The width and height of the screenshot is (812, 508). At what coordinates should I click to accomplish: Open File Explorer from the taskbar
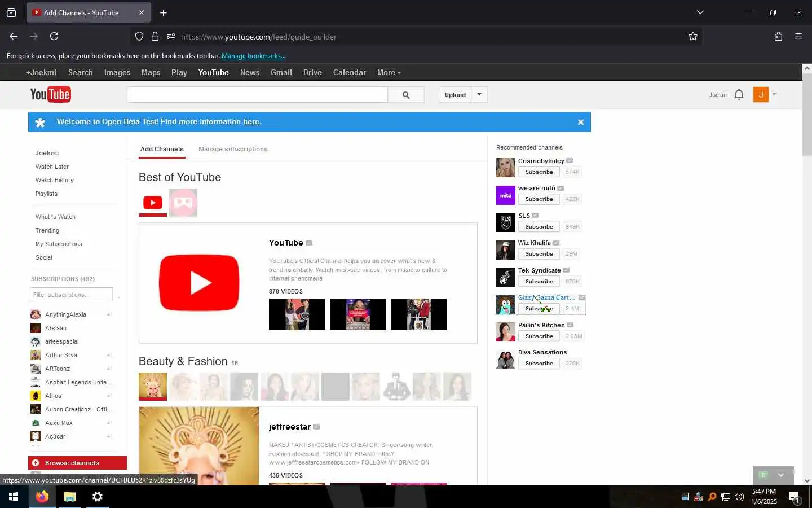(x=69, y=497)
